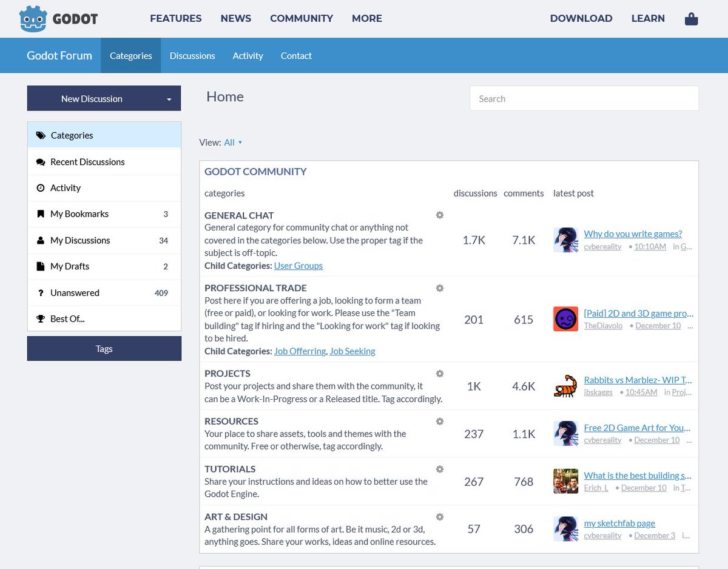The height and width of the screenshot is (569, 728).
Task: Open the ART & DESIGN category
Action: [236, 517]
